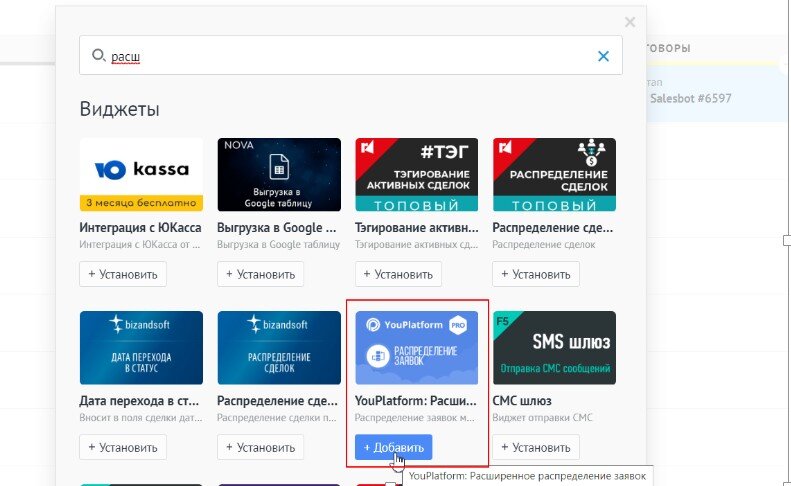Click the Тэгирование активн... title
The width and height of the screenshot is (791, 486).
click(x=417, y=228)
